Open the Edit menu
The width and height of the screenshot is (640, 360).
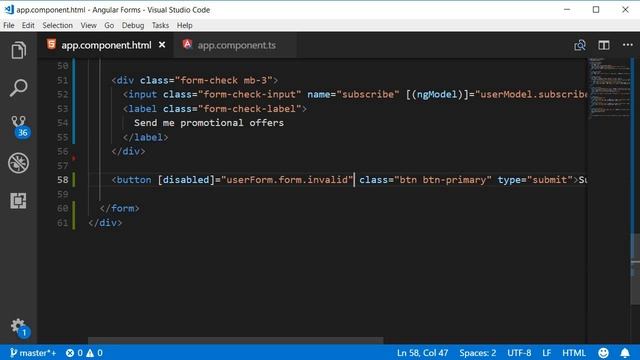coord(28,25)
